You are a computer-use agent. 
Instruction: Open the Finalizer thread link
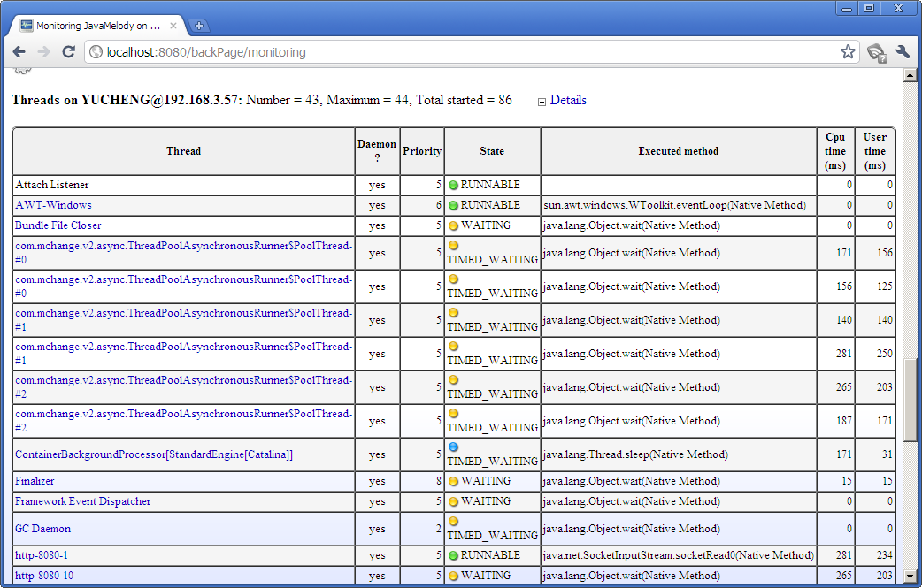(x=35, y=481)
